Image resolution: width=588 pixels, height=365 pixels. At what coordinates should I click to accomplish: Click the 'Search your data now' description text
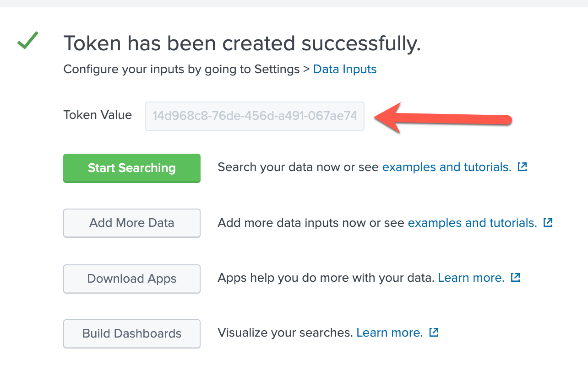point(299,167)
